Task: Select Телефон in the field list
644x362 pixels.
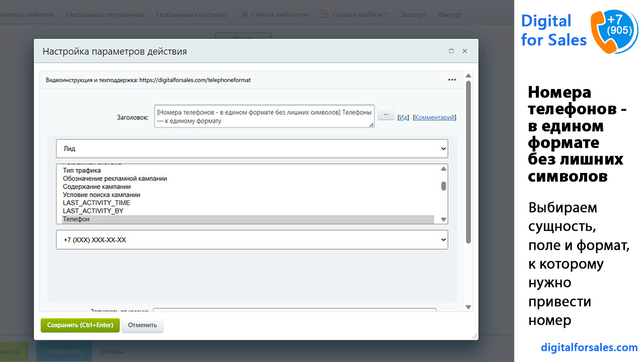Action: [x=248, y=219]
